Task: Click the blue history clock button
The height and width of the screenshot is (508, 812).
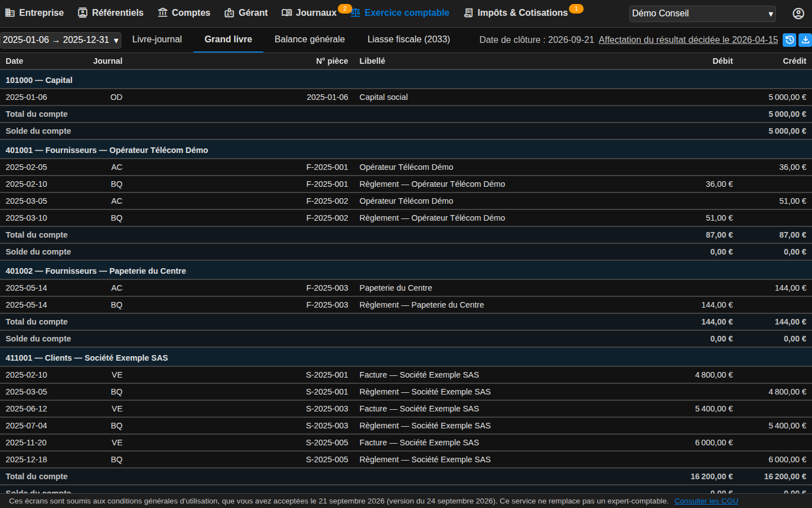Action: pos(789,40)
